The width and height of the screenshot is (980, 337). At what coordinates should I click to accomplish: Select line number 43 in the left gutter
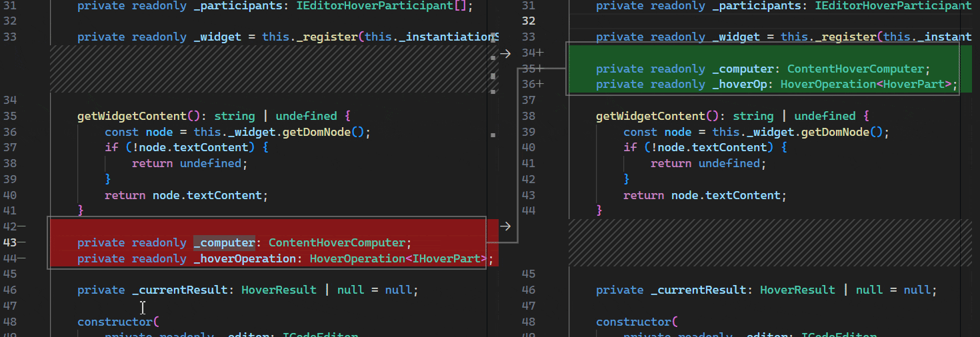coord(9,242)
